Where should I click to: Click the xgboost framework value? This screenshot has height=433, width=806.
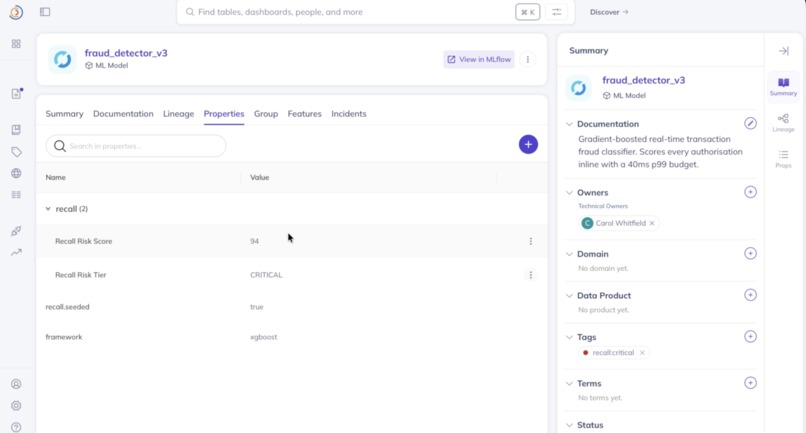263,337
